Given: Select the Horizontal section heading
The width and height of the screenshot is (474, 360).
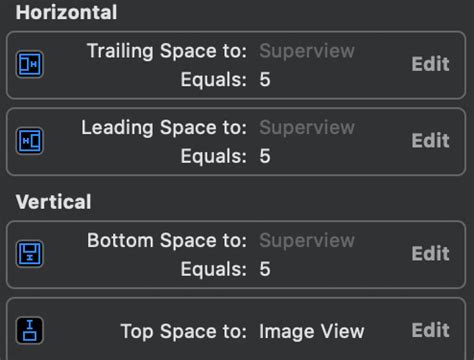Looking at the screenshot, I should (66, 12).
